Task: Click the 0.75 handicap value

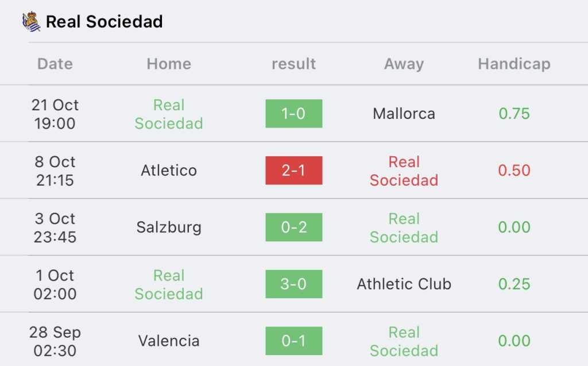Action: point(514,113)
